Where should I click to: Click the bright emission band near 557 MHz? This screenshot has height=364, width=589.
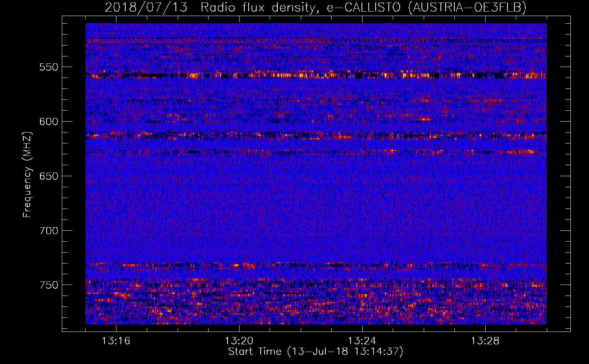pyautogui.click(x=316, y=75)
